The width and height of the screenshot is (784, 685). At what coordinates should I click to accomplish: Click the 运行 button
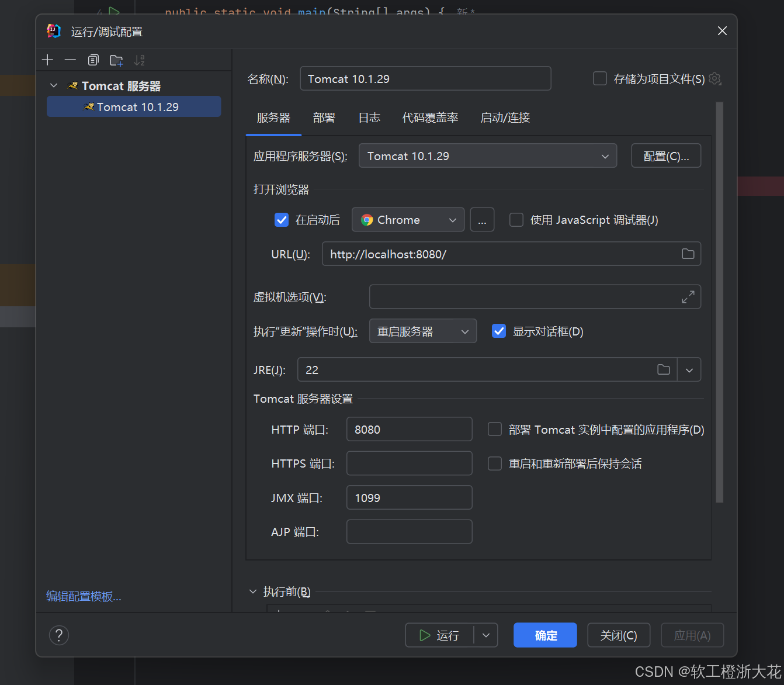click(440, 635)
